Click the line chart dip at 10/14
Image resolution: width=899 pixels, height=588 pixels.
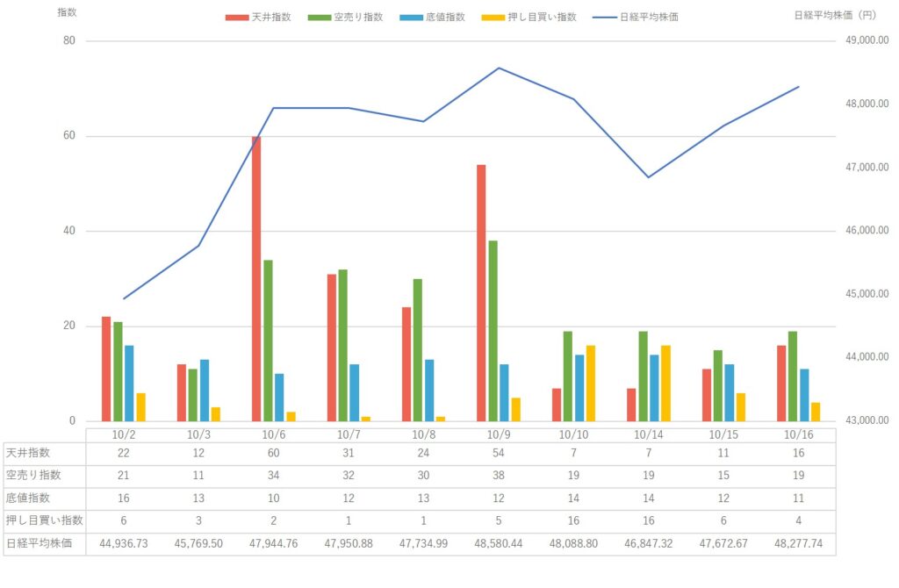(x=648, y=177)
